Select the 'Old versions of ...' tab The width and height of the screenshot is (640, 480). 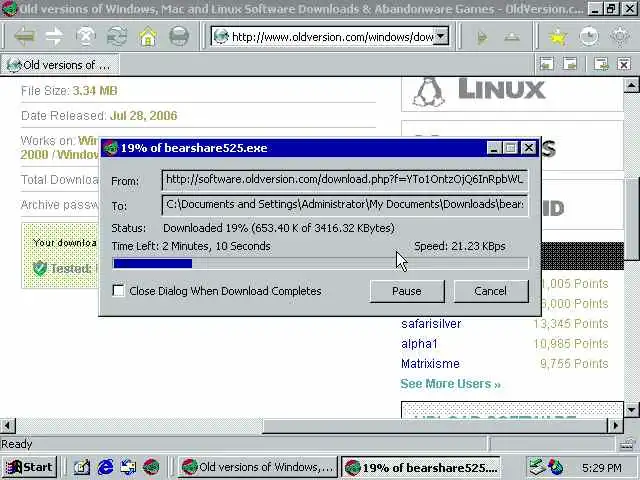(x=60, y=65)
